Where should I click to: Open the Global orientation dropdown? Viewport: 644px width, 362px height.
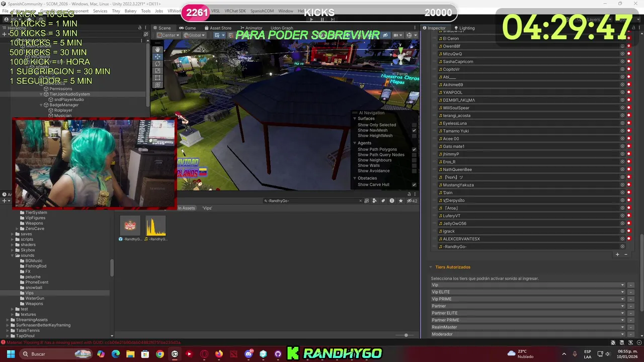pos(194,35)
